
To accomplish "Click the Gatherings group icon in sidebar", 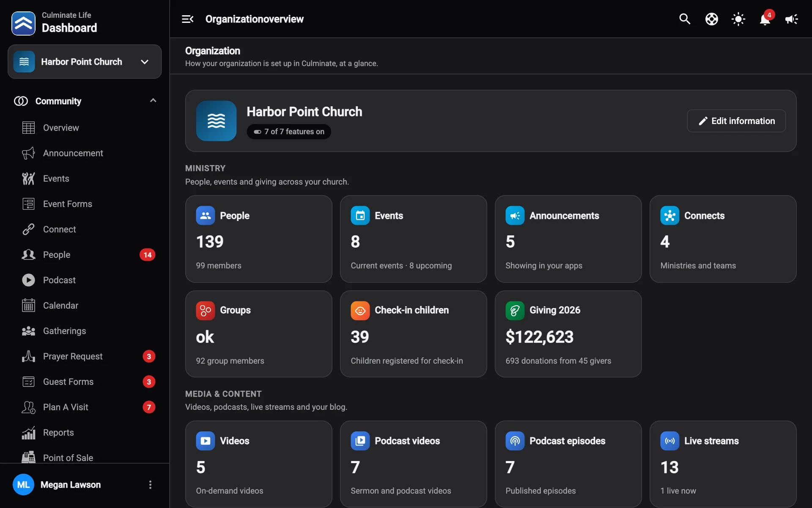I will pos(28,331).
